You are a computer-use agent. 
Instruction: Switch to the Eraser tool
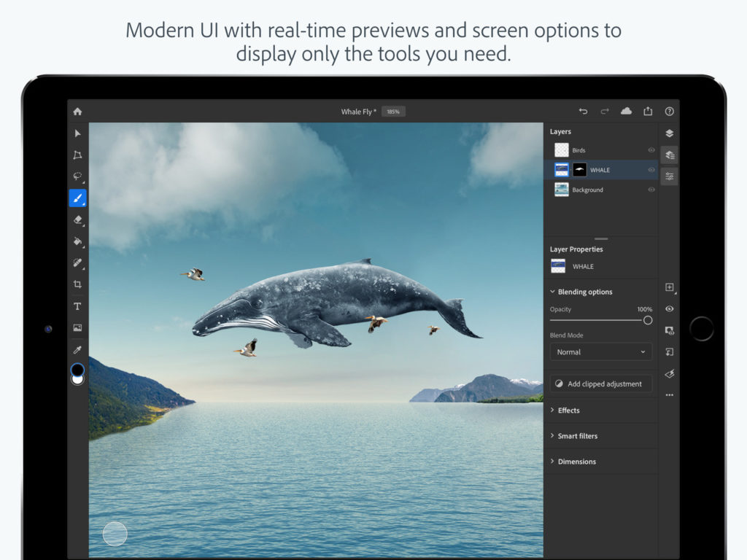77,219
